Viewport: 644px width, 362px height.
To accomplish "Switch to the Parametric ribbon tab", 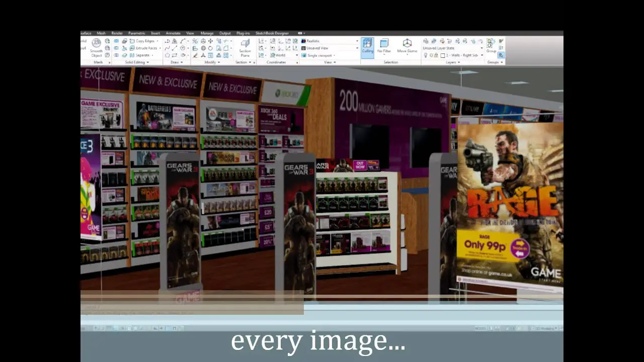I will pyautogui.click(x=137, y=33).
